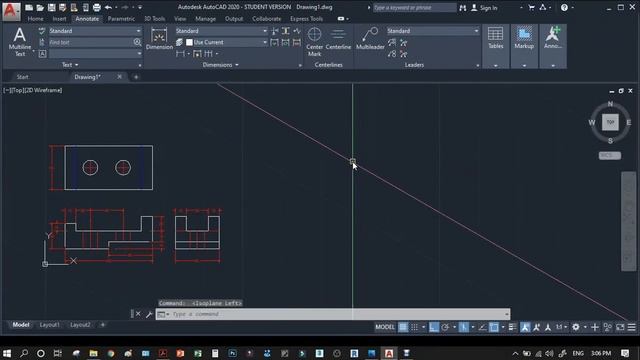Open the Start file tab
Screen dimensions: 640x360
[x=22, y=77]
